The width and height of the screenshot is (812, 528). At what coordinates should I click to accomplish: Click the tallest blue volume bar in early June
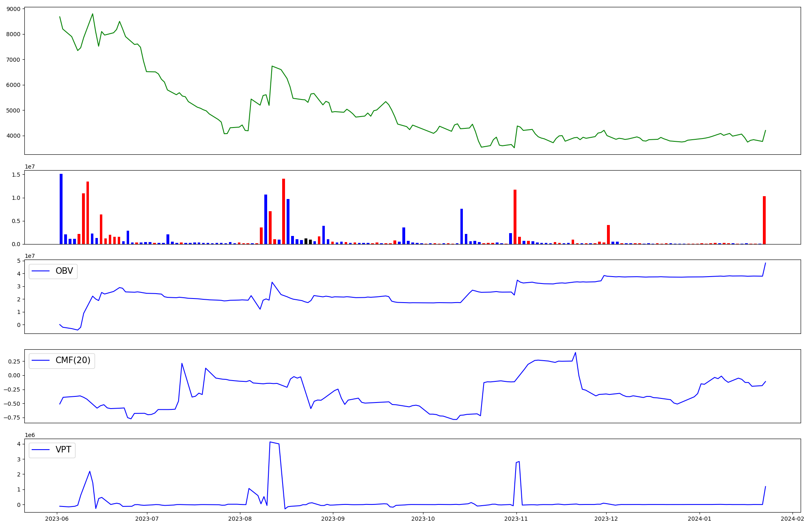[x=61, y=209]
